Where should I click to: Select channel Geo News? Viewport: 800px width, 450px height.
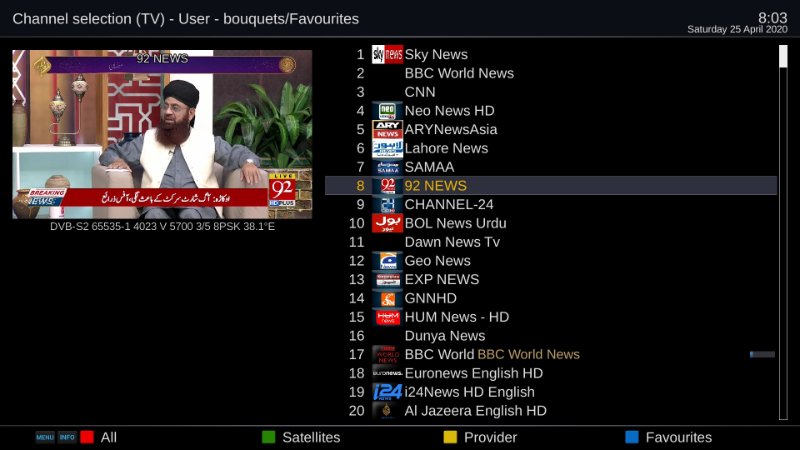click(x=551, y=261)
